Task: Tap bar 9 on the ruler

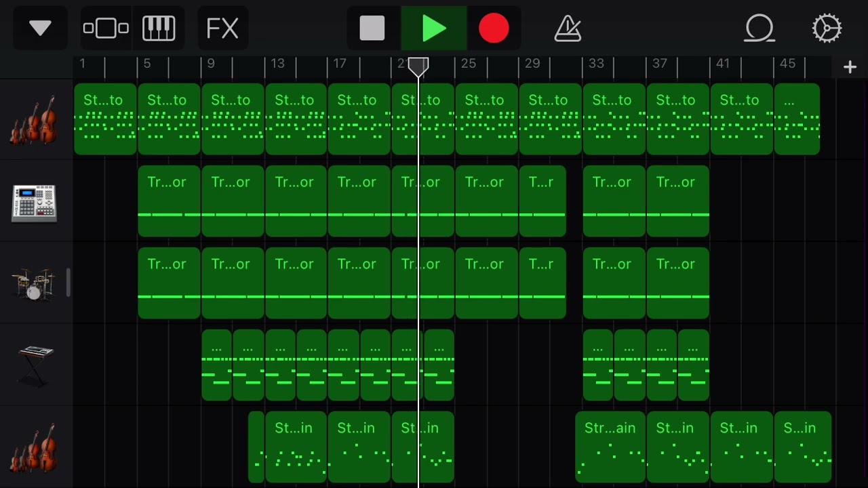Action: coord(211,64)
